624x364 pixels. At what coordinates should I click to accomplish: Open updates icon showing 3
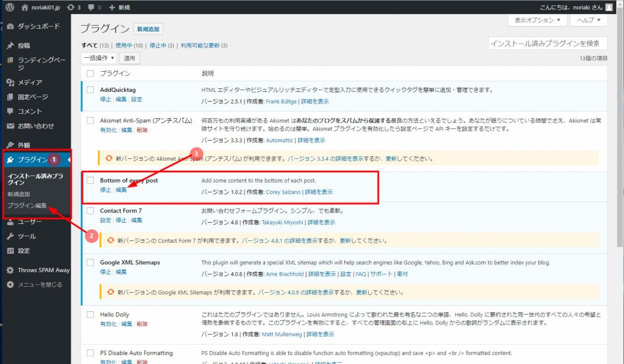pos(71,7)
